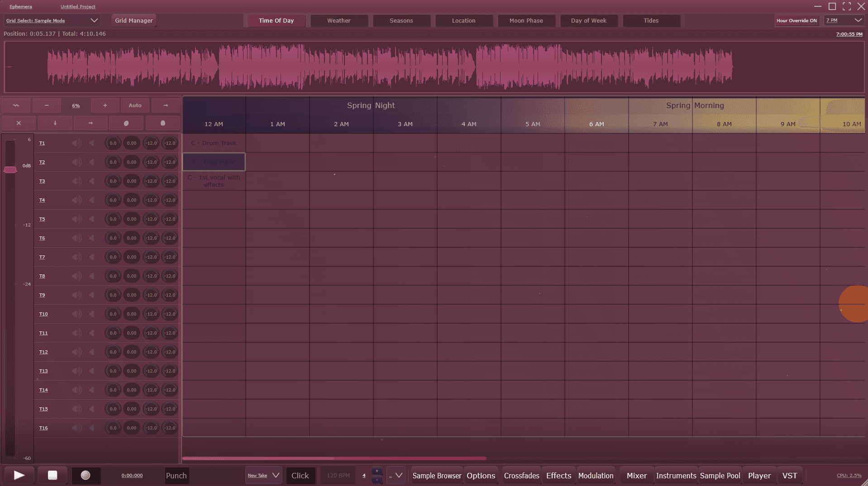Open the New Take dropdown
Screen dimensions: 868x486
(x=263, y=476)
